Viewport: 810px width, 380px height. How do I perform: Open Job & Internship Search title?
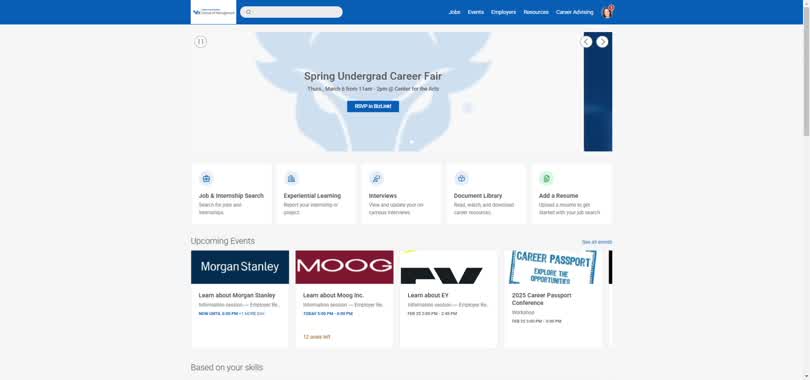pos(231,196)
